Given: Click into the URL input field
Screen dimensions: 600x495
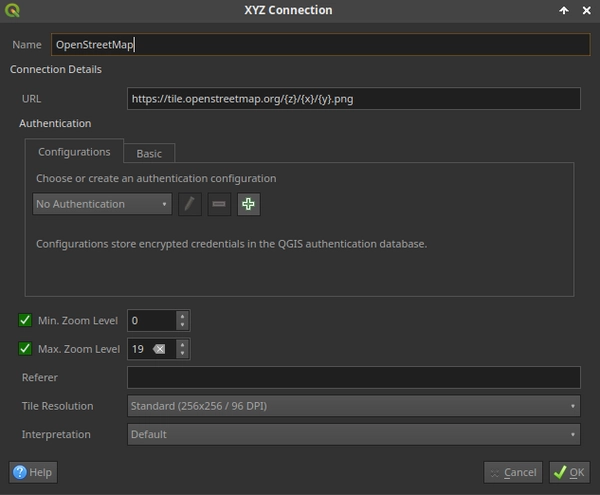Looking at the screenshot, I should pyautogui.click(x=354, y=99).
